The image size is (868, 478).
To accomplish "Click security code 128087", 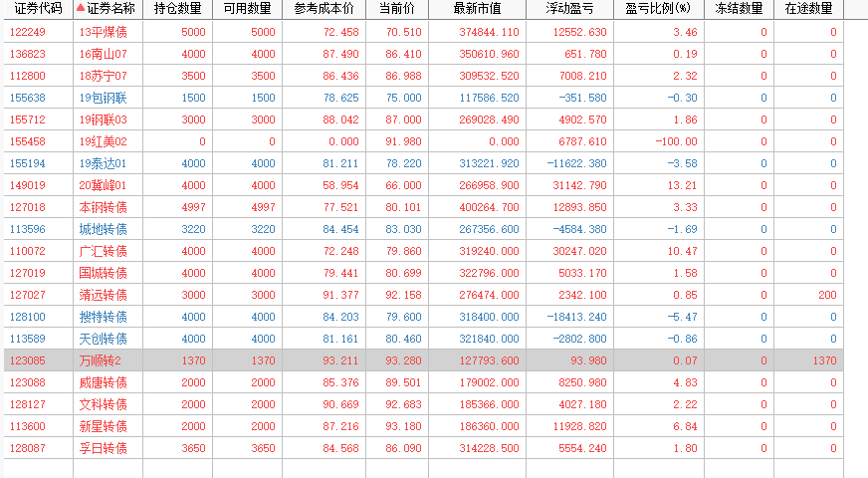I will [x=28, y=448].
